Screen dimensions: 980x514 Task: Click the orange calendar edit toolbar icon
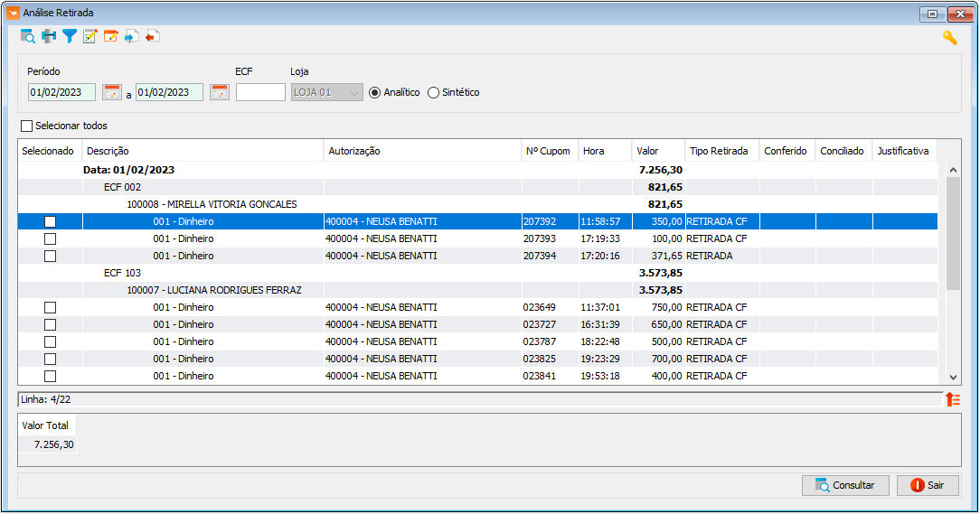(x=111, y=36)
